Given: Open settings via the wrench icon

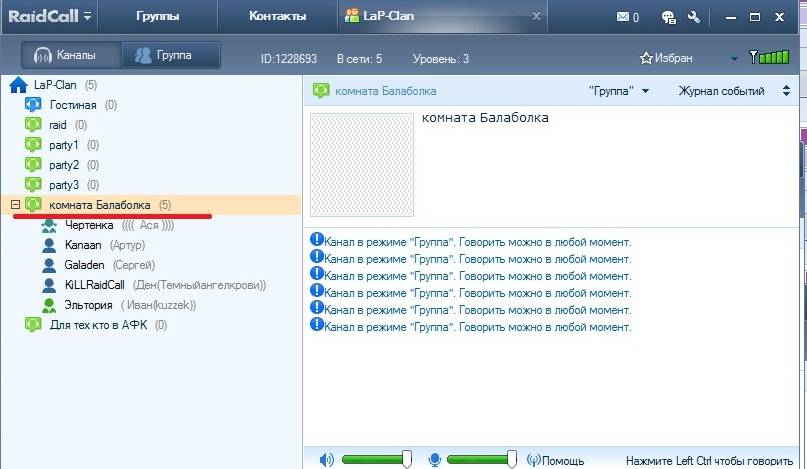Looking at the screenshot, I should tap(695, 17).
